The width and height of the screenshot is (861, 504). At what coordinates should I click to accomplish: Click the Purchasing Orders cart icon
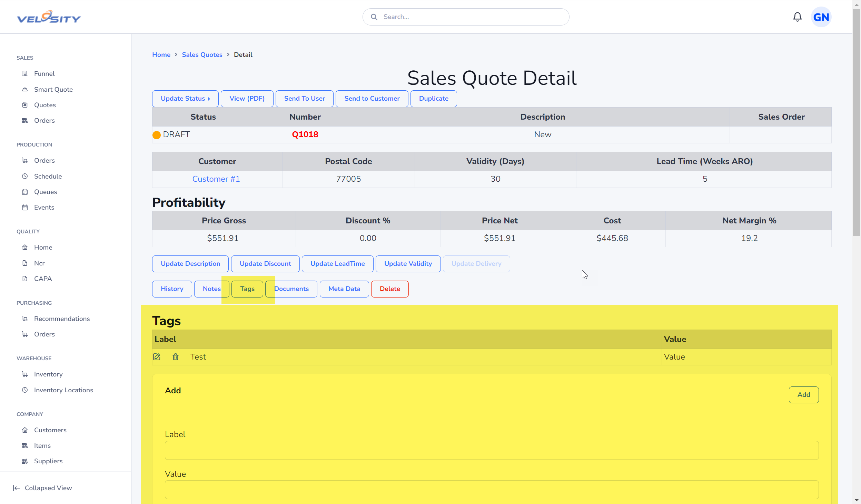[25, 334]
